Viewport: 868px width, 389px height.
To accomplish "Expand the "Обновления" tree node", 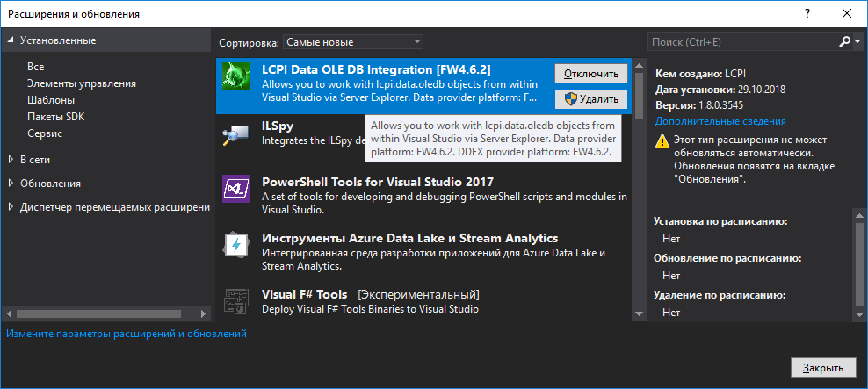I will pyautogui.click(x=11, y=184).
